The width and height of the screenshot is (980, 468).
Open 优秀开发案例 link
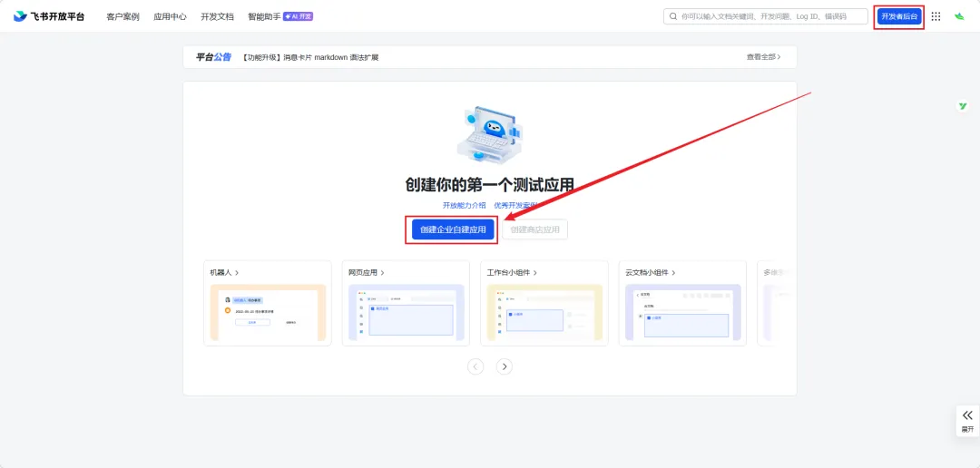click(515, 205)
